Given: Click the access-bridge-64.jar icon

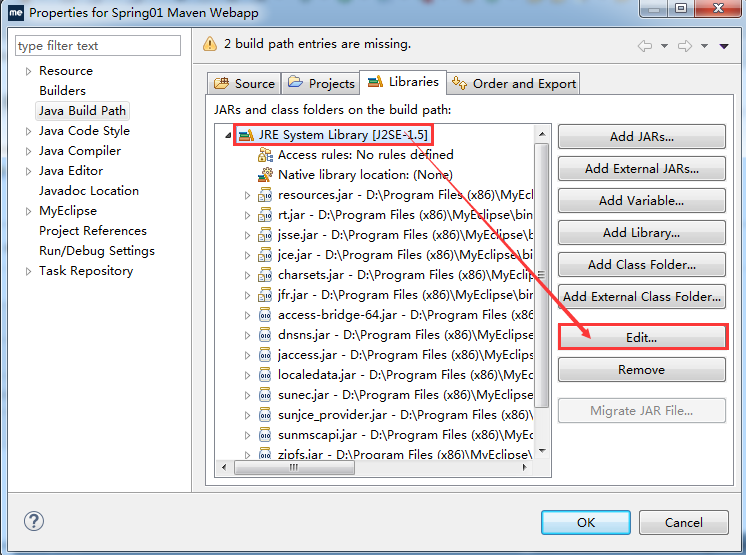Looking at the screenshot, I should tap(265, 315).
